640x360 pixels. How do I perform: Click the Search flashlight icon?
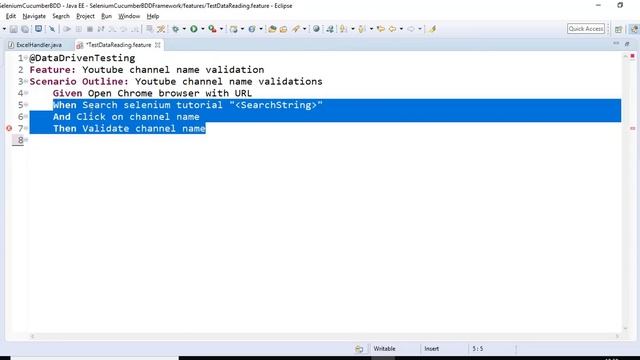(296, 29)
